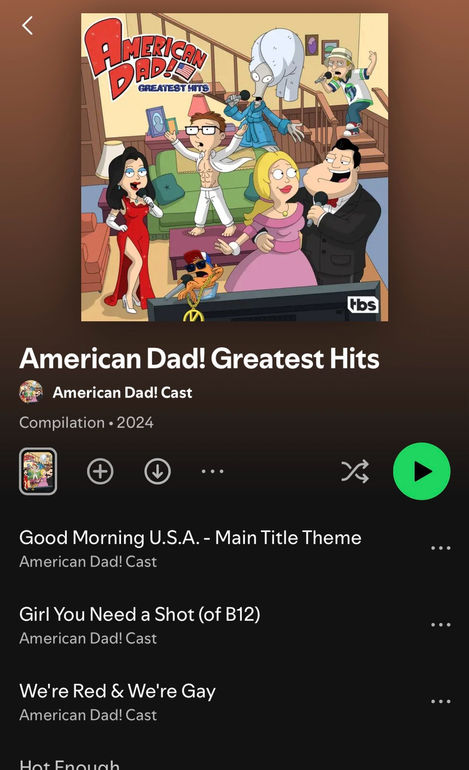Viewport: 469px width, 770px height.
Task: Open album preview thumbnail beside add icon
Action: click(x=38, y=471)
